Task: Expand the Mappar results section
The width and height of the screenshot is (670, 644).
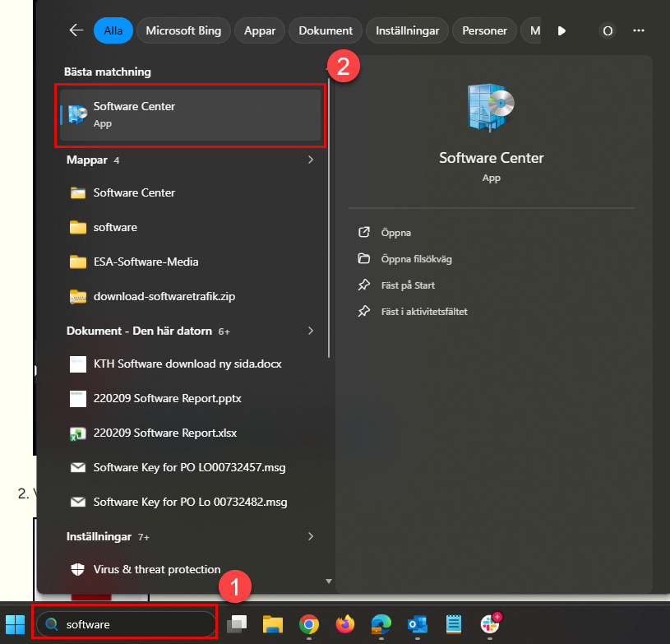Action: click(x=311, y=160)
